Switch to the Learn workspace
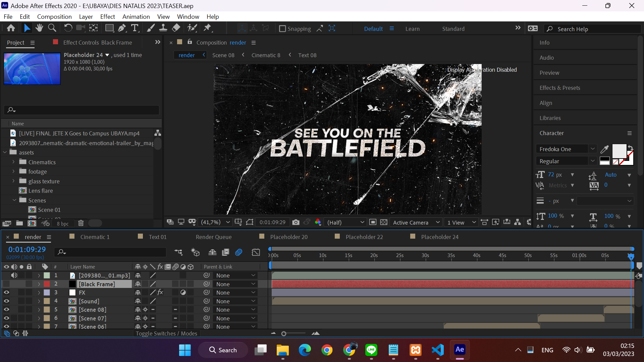644x362 pixels. click(x=412, y=29)
